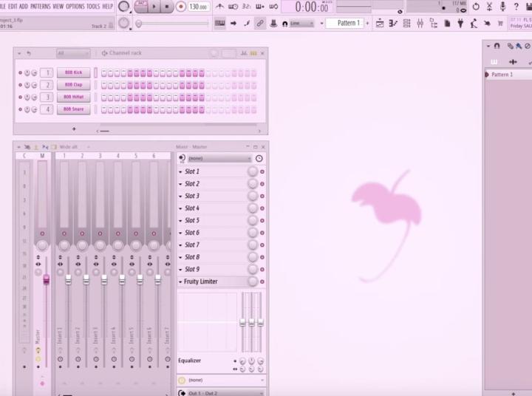This screenshot has height=396, width=532.
Task: Click the Master volume fader
Action: [46, 280]
